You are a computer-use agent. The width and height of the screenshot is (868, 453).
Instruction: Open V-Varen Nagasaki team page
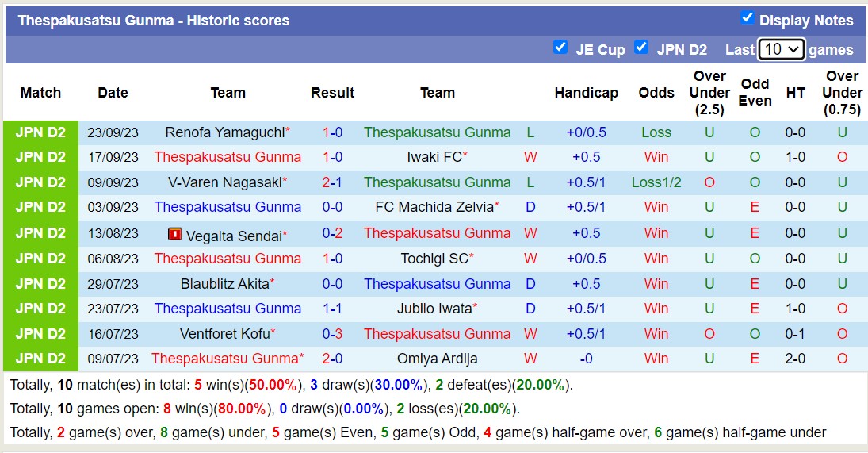tap(225, 182)
